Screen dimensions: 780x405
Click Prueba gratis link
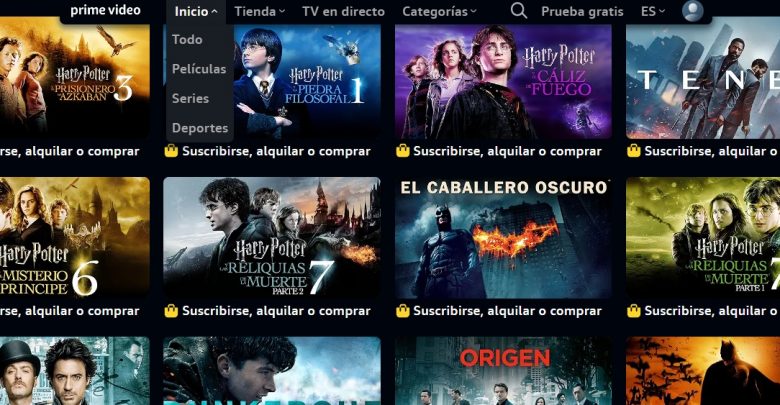582,11
